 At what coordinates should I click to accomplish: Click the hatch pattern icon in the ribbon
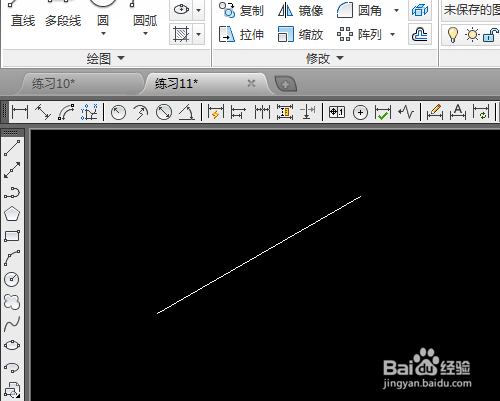click(x=181, y=34)
